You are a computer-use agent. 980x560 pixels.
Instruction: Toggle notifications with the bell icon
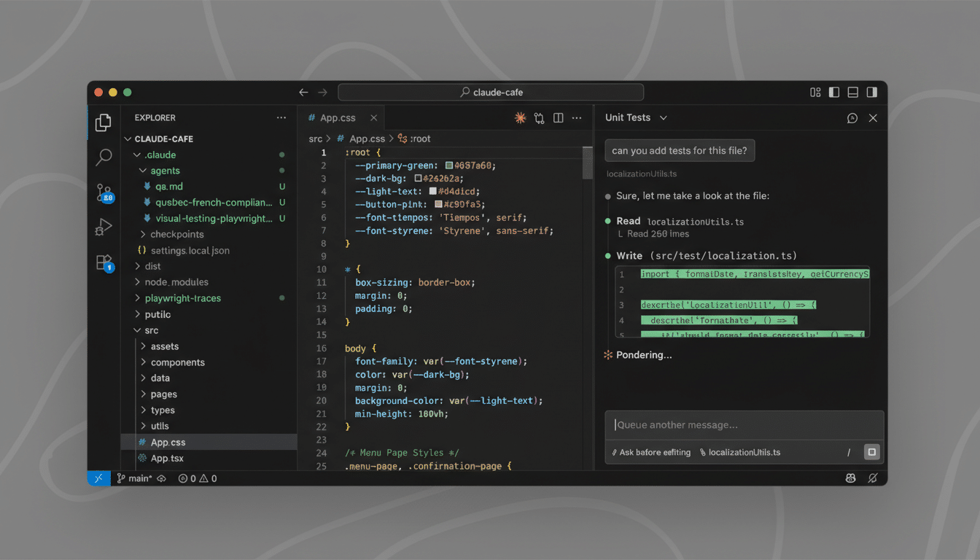[873, 478]
